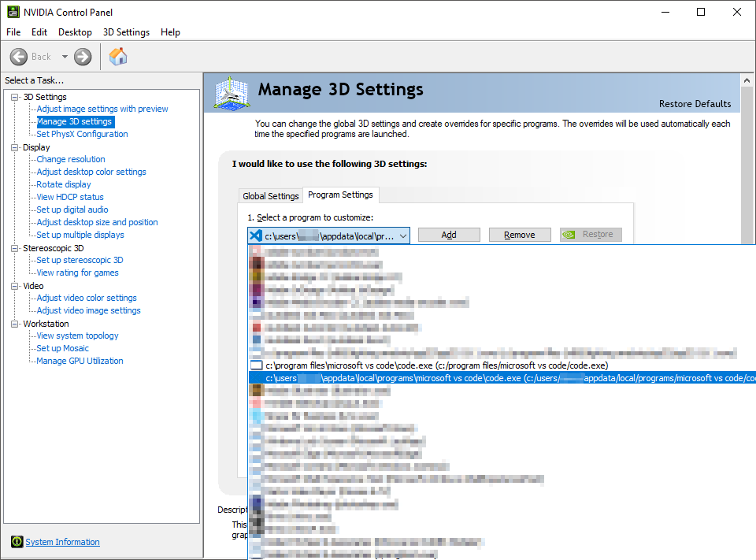Open Adjust video image settings
756x560 pixels.
(88, 310)
